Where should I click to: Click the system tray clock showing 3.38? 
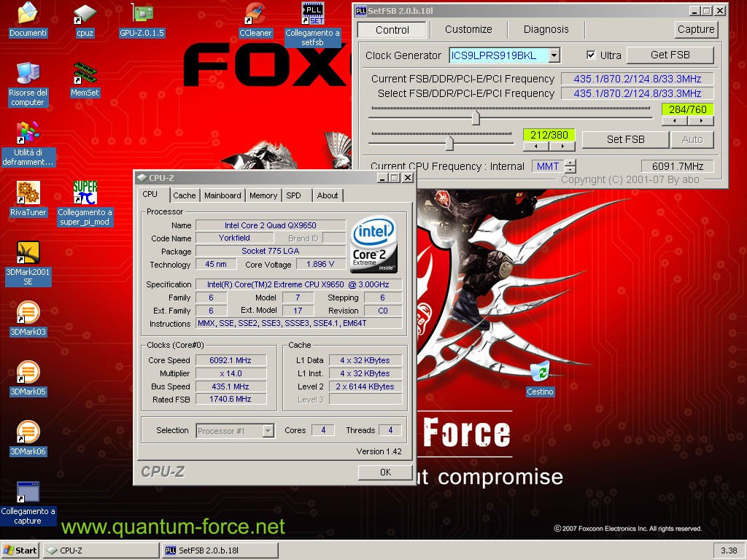(729, 551)
